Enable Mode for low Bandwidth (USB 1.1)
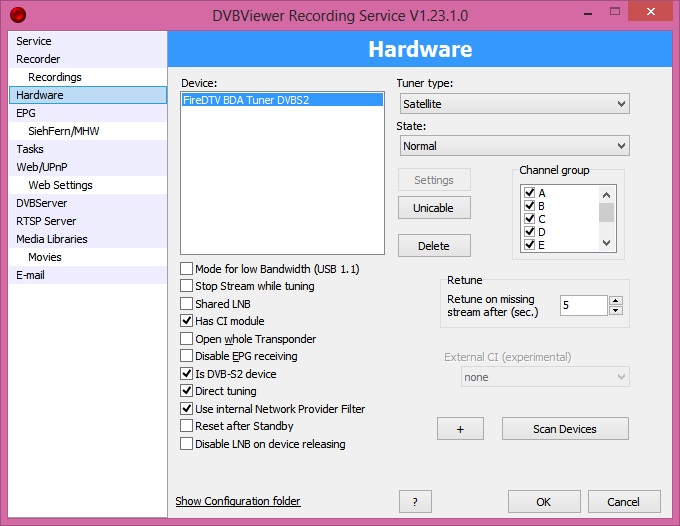680x526 pixels. 186,268
